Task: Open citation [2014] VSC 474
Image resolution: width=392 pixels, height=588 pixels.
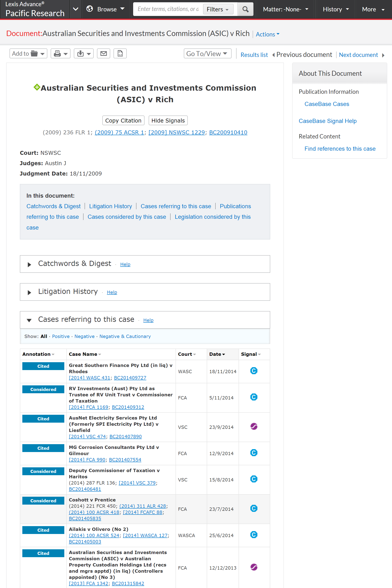Action: (x=87, y=436)
